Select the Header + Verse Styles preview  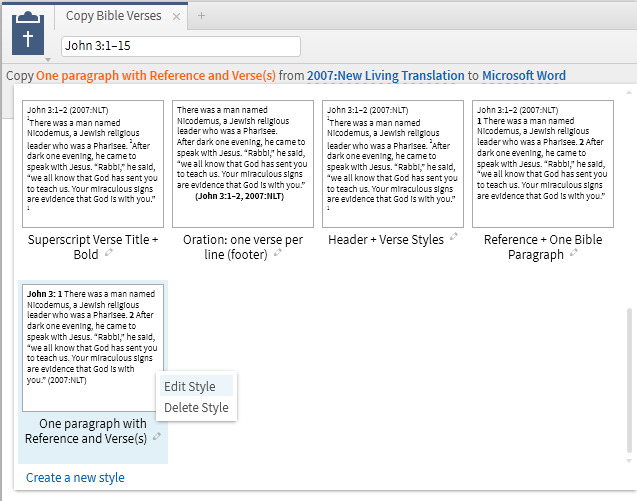[393, 164]
